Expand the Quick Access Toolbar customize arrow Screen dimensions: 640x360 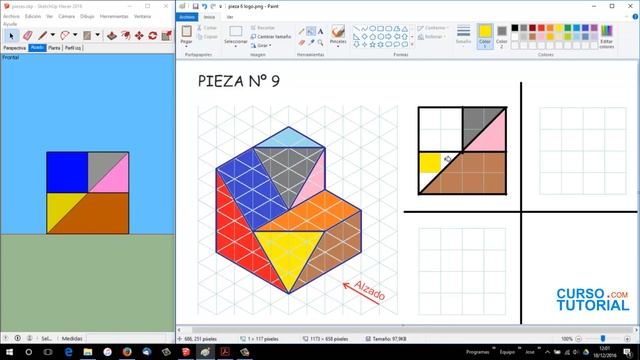[x=221, y=7]
